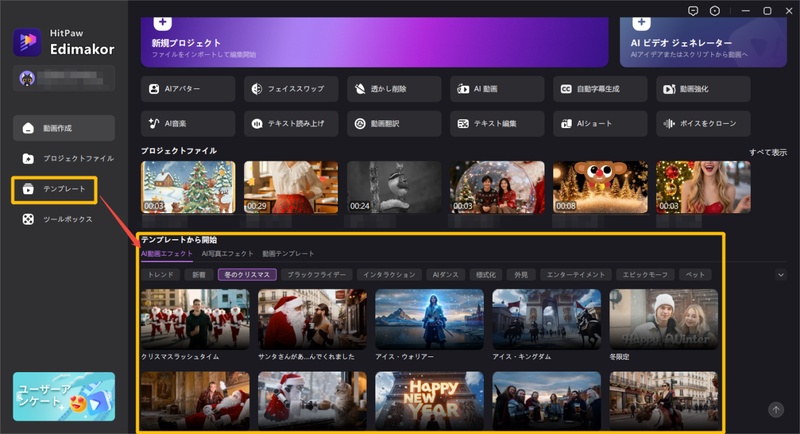Open the ユーザーアンケート banner

[64, 397]
